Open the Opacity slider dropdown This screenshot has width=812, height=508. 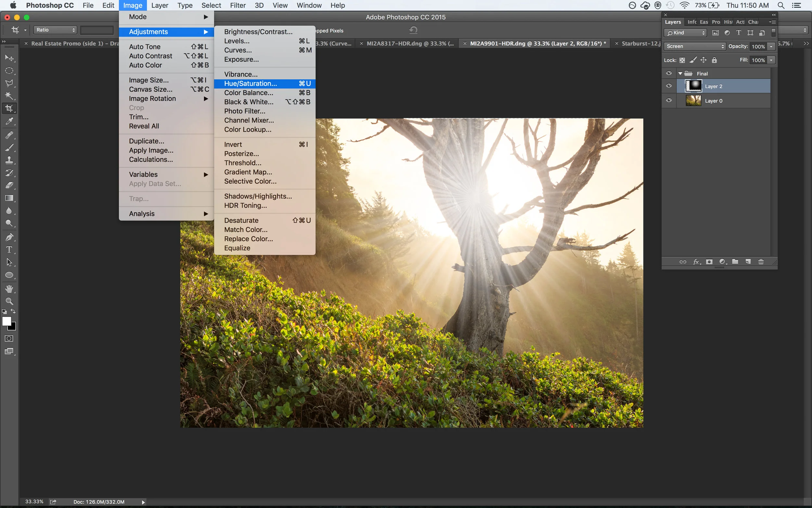tap(771, 46)
